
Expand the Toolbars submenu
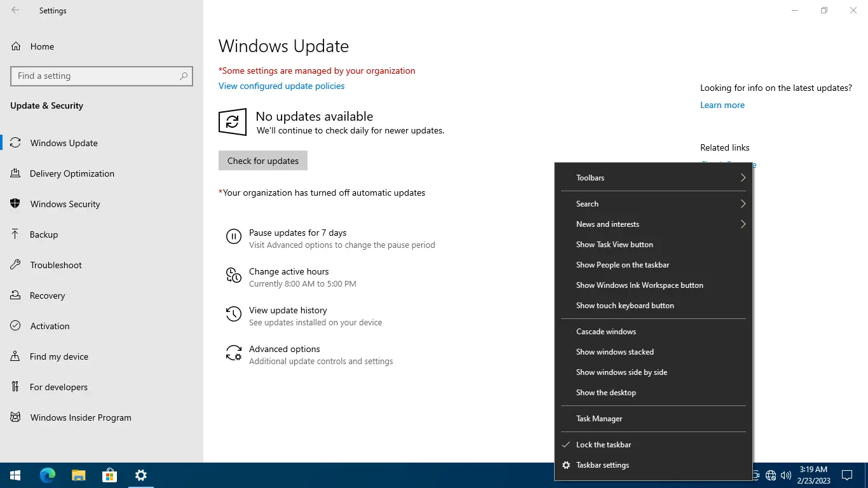coord(653,178)
